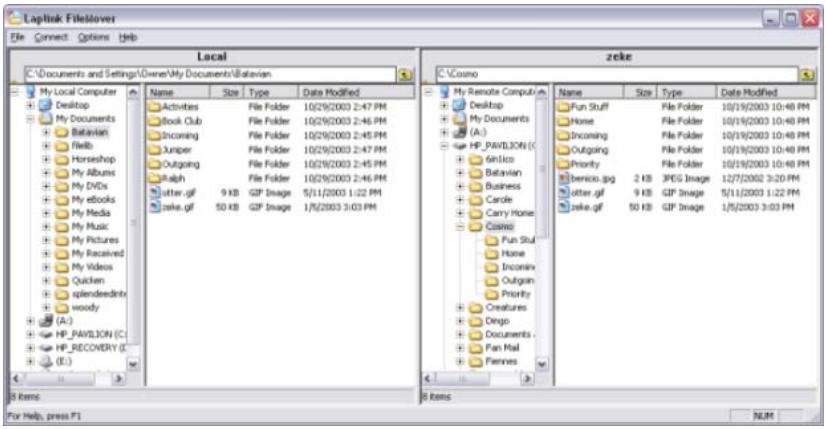Expand the My Music folder node
This screenshot has width=826, height=429.
coord(46,227)
